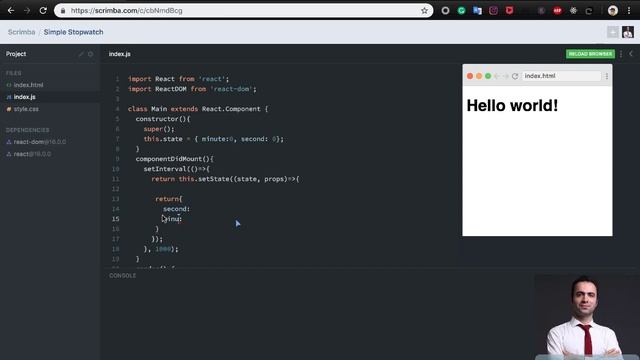This screenshot has height=360, width=640.
Task: Click the orange dot in the preview window
Action: point(479,76)
